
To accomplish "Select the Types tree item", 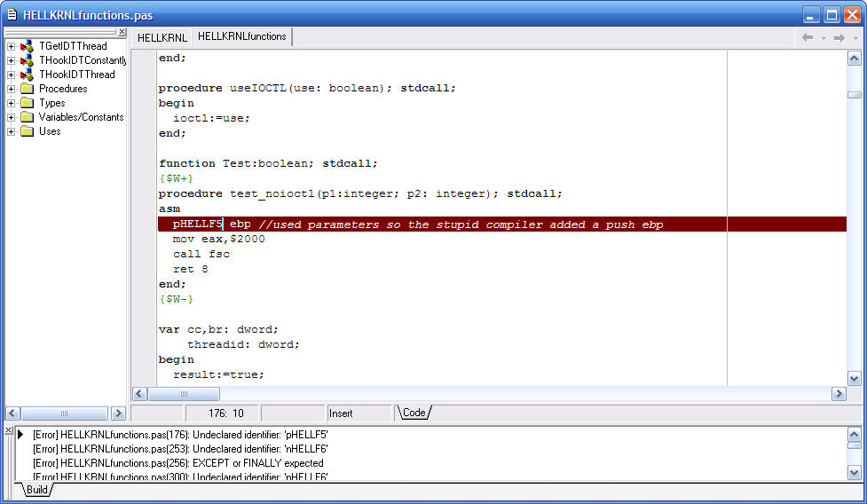I will tap(52, 103).
